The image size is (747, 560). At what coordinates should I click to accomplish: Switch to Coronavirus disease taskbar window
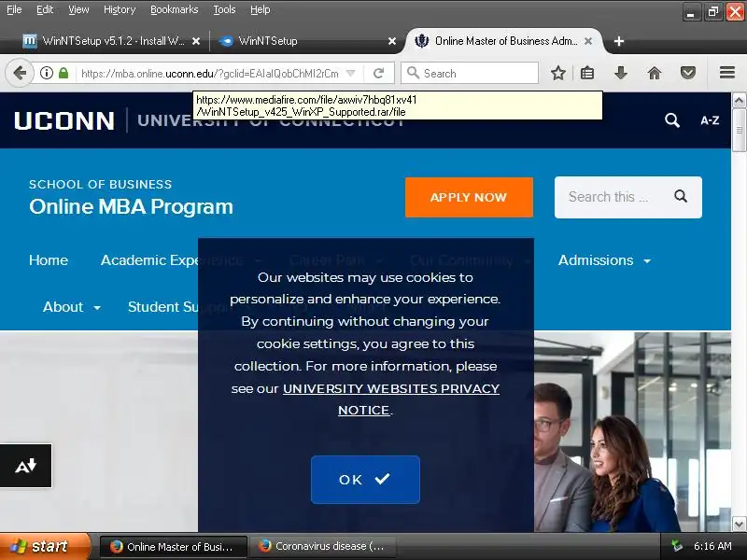coord(322,546)
